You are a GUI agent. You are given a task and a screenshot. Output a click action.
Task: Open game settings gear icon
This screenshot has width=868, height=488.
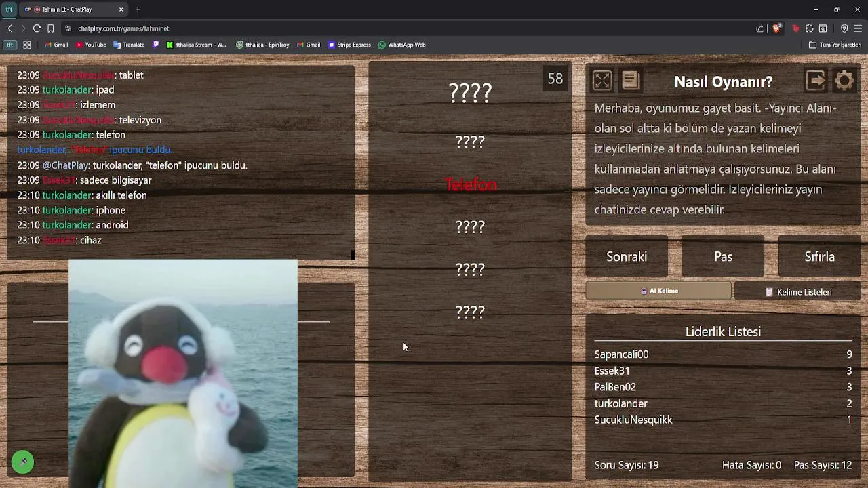point(844,81)
